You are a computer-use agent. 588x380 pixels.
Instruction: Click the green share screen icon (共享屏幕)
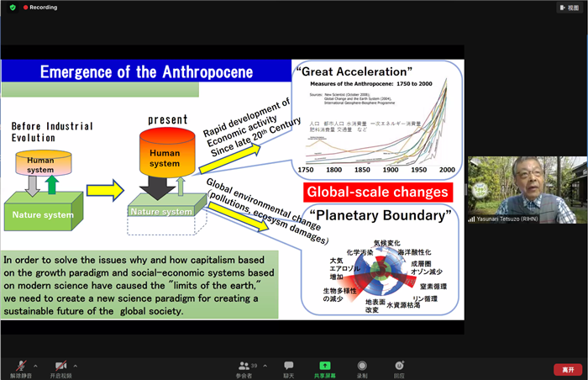click(325, 367)
